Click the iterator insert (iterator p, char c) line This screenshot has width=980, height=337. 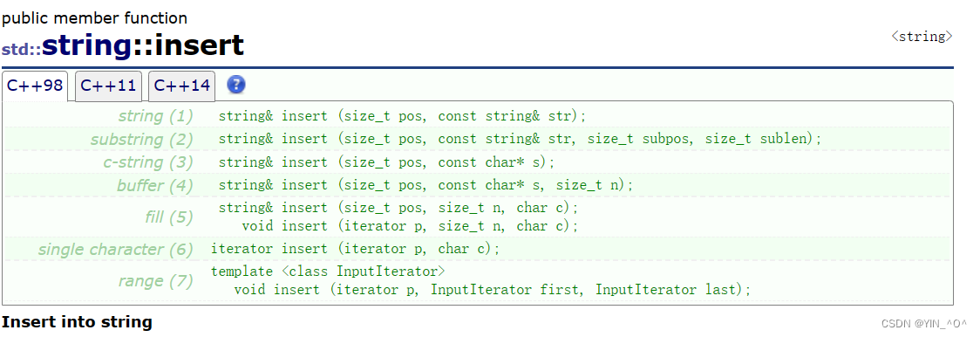pyautogui.click(x=356, y=249)
